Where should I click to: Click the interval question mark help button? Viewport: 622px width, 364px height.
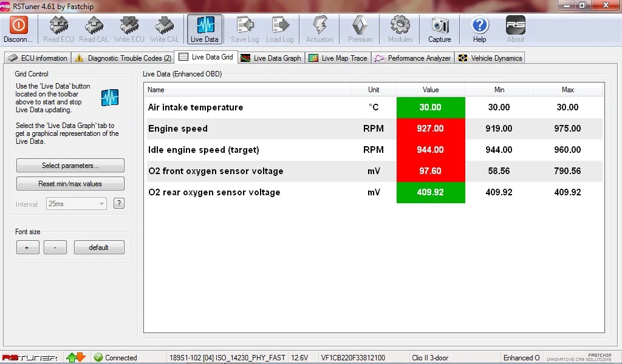tap(119, 203)
